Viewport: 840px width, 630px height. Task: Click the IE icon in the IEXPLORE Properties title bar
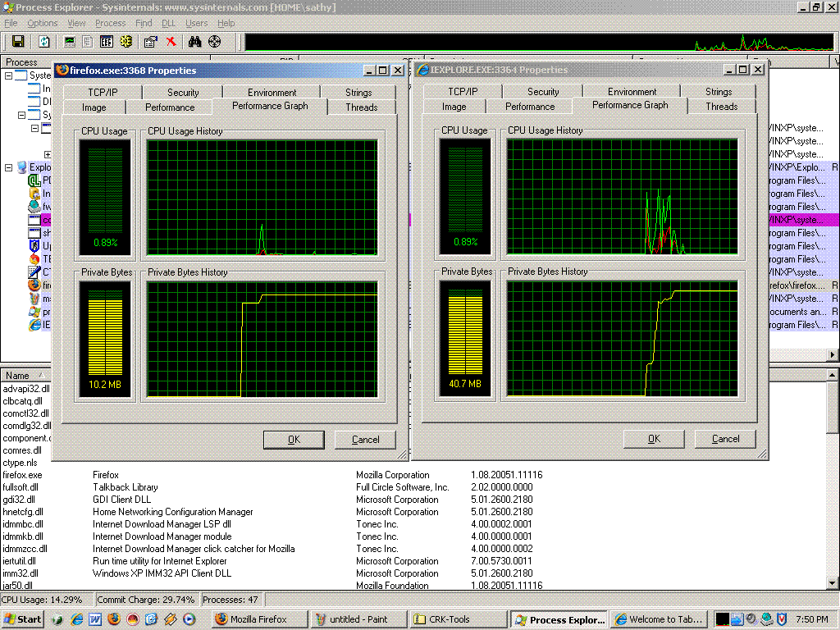point(422,70)
